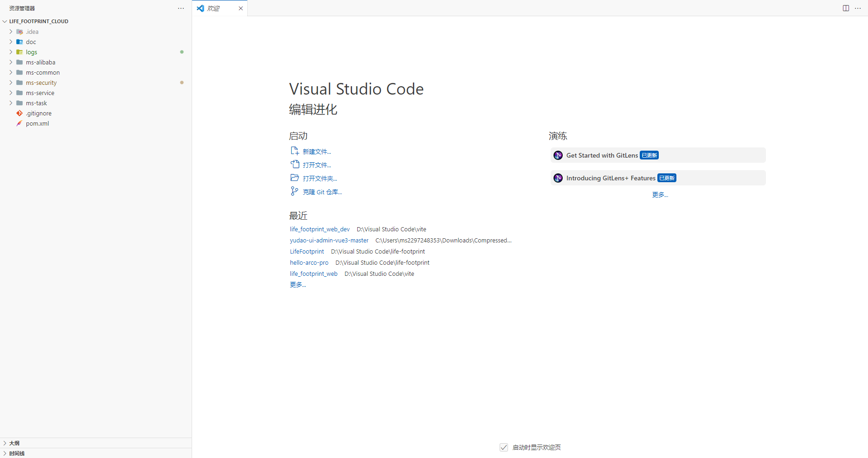Click the logs folder icon
Image resolution: width=868 pixels, height=458 pixels.
tap(19, 52)
